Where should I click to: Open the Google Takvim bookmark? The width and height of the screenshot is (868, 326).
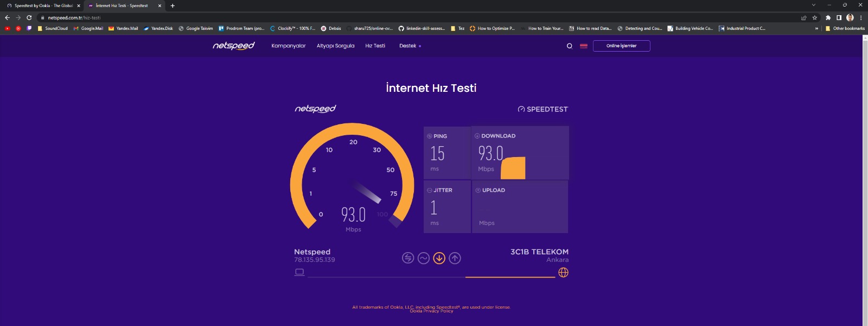click(195, 28)
